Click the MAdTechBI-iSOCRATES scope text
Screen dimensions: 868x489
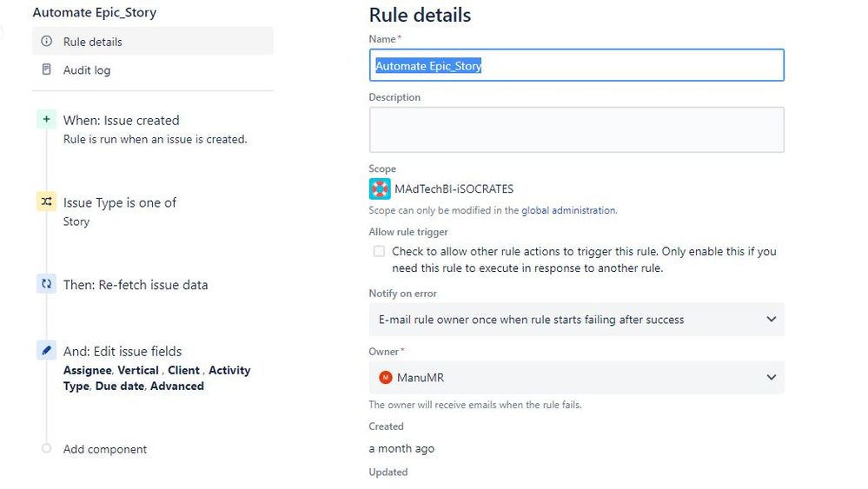(x=454, y=189)
